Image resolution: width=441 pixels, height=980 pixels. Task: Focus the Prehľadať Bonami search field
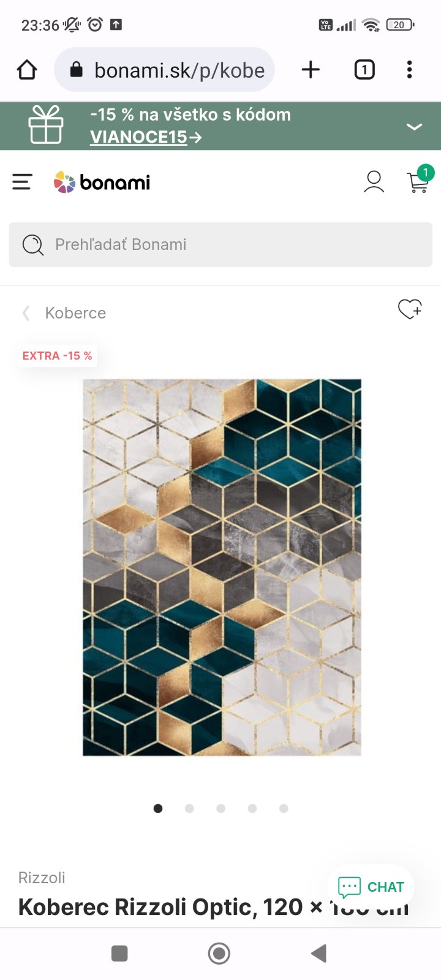tap(221, 244)
